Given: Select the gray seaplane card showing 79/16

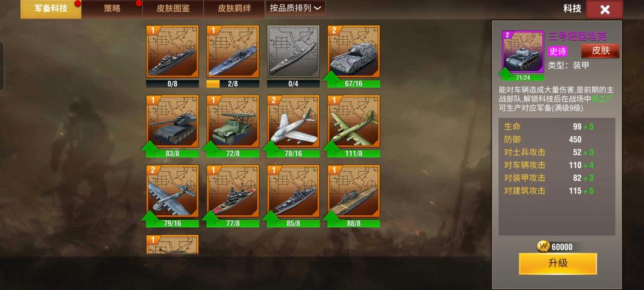Looking at the screenshot, I should click(x=173, y=191).
